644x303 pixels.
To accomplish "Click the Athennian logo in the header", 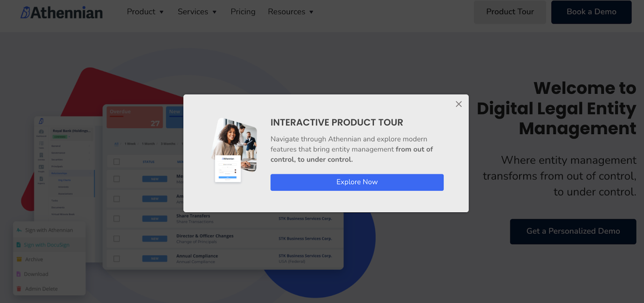I will 61,12.
